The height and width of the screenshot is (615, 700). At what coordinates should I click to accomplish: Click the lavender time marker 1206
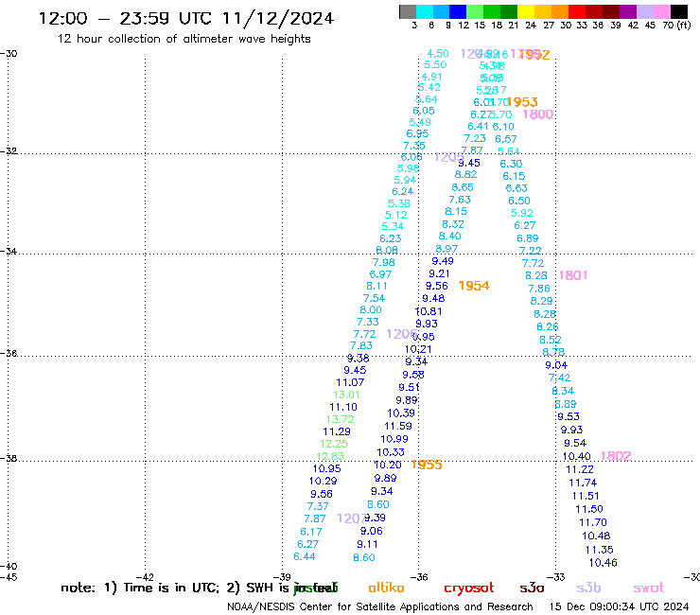(x=401, y=334)
